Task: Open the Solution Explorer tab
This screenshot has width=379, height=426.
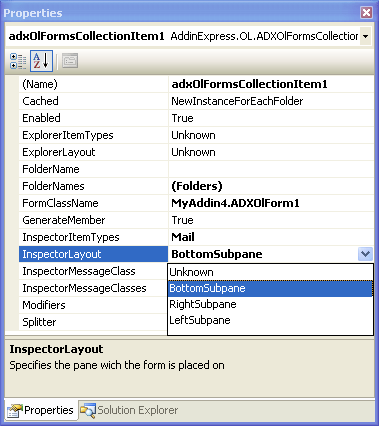Action: tap(129, 410)
